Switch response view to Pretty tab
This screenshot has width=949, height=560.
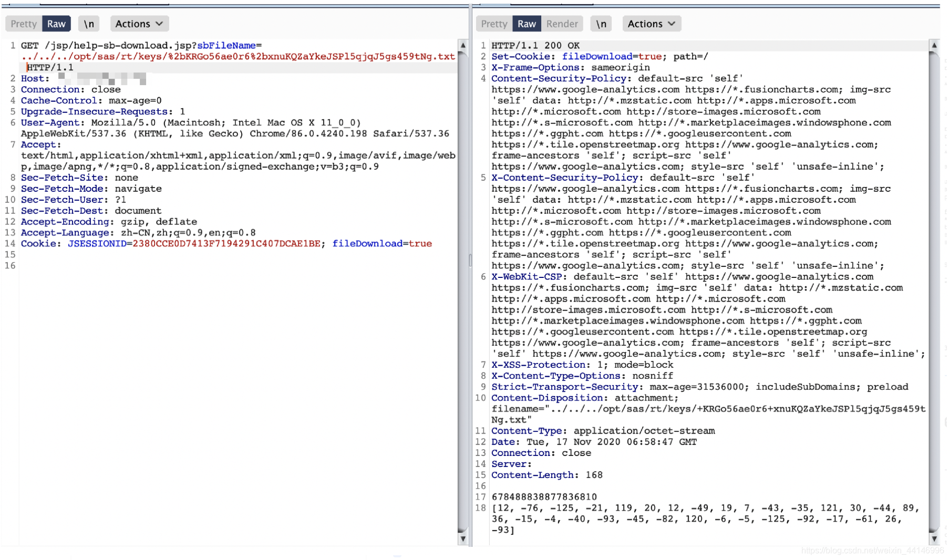(x=494, y=24)
